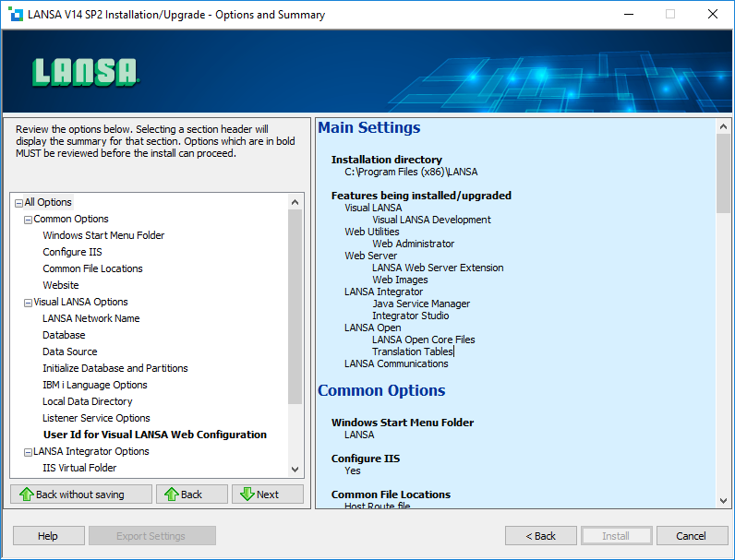Click the LANSA installer title bar icon
The image size is (735, 560).
[16, 14]
